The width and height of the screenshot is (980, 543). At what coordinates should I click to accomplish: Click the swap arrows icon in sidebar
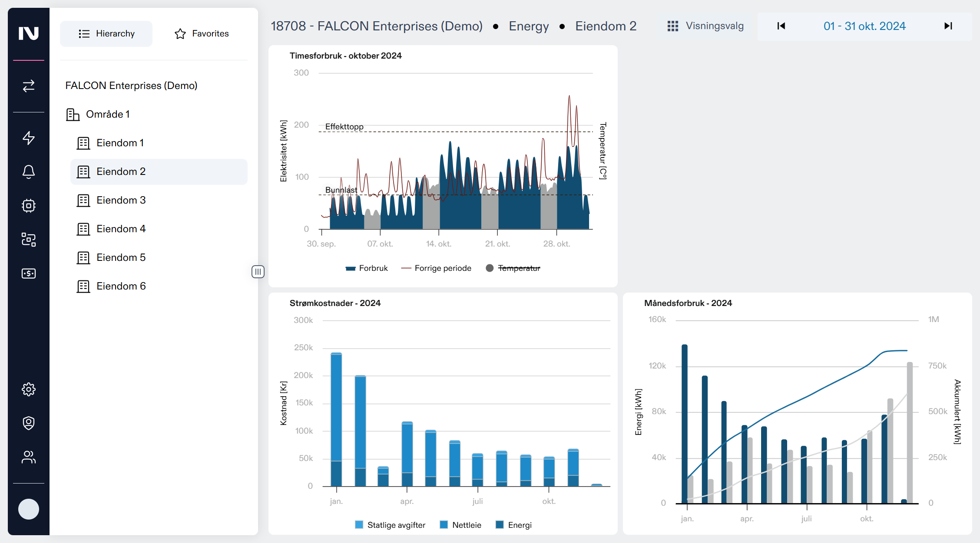(x=29, y=86)
